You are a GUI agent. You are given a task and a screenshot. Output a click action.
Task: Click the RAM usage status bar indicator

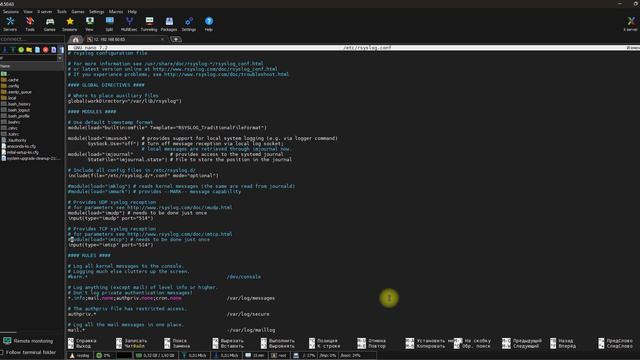coord(155,356)
